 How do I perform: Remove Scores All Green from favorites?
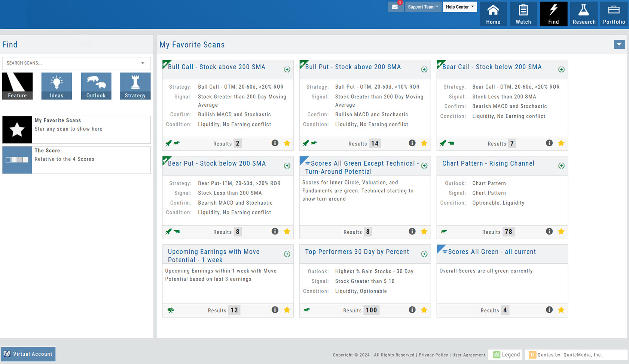point(561,310)
